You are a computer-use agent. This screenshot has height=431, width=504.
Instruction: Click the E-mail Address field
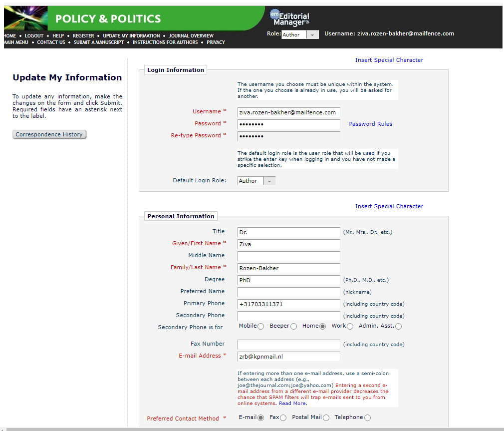point(288,357)
